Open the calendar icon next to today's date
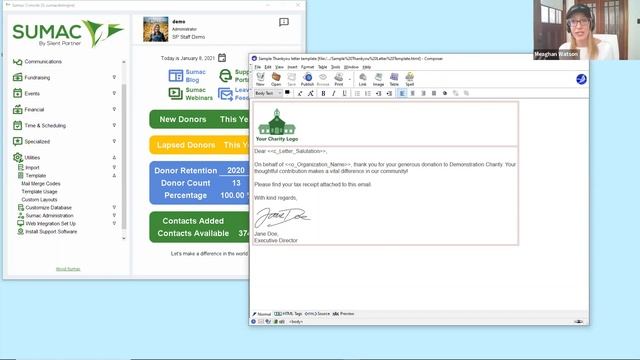Viewport: 640px width, 360px height. pos(222,58)
